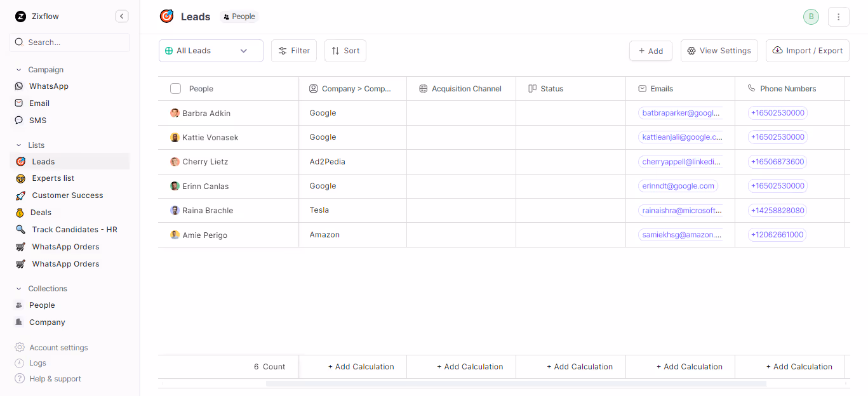Click the Track Candidates magnifier icon
Image resolution: width=868 pixels, height=396 pixels.
pyautogui.click(x=20, y=230)
